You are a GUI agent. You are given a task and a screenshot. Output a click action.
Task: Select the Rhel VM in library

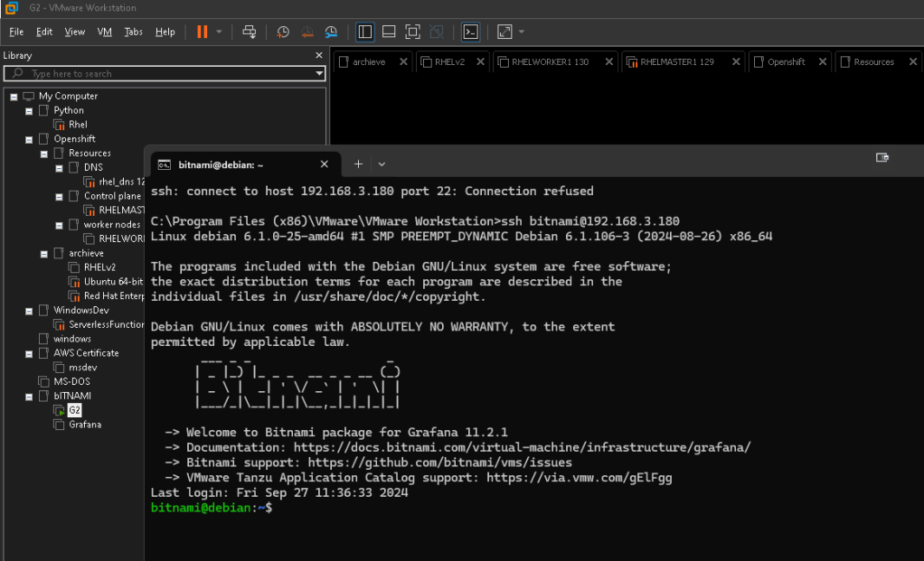click(77, 124)
